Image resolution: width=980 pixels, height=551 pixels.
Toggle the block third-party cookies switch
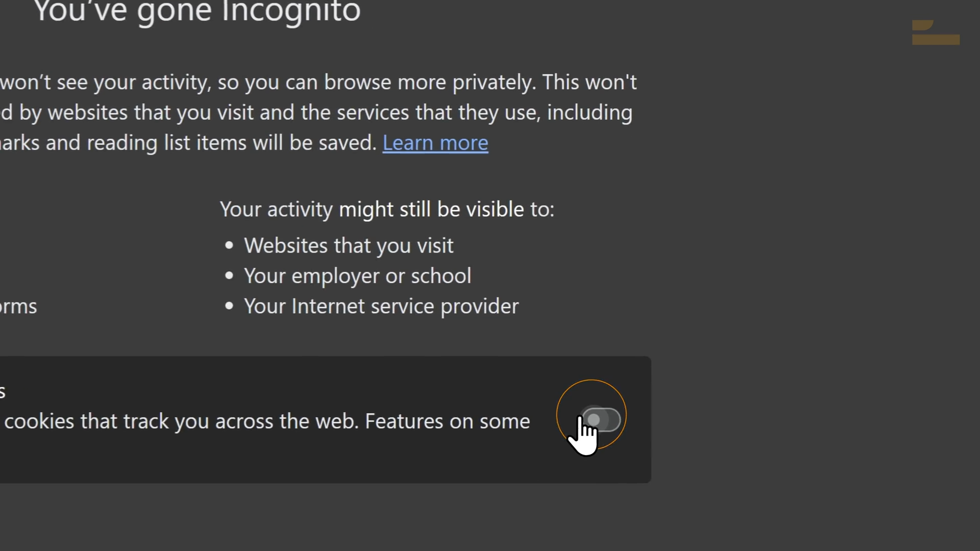click(x=601, y=419)
